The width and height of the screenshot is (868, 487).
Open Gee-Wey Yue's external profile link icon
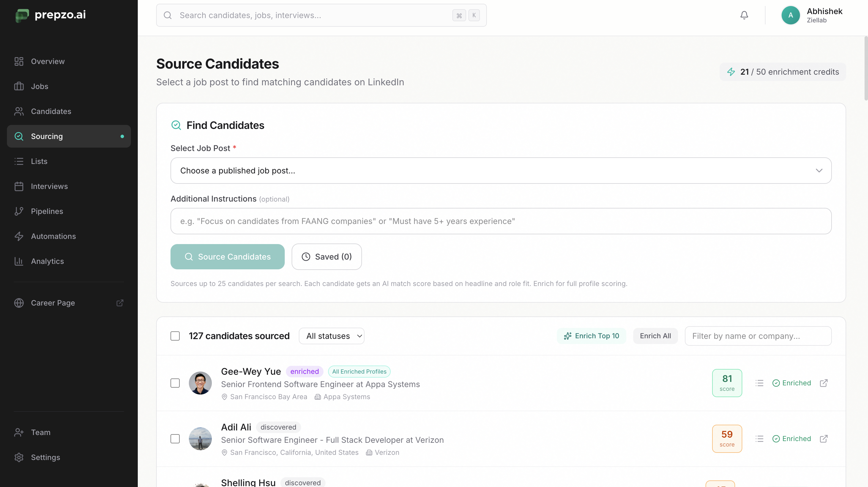click(824, 383)
